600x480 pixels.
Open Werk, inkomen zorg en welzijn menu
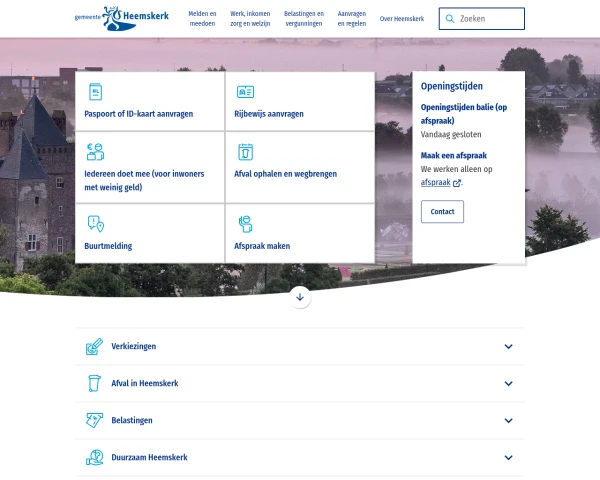[250, 18]
